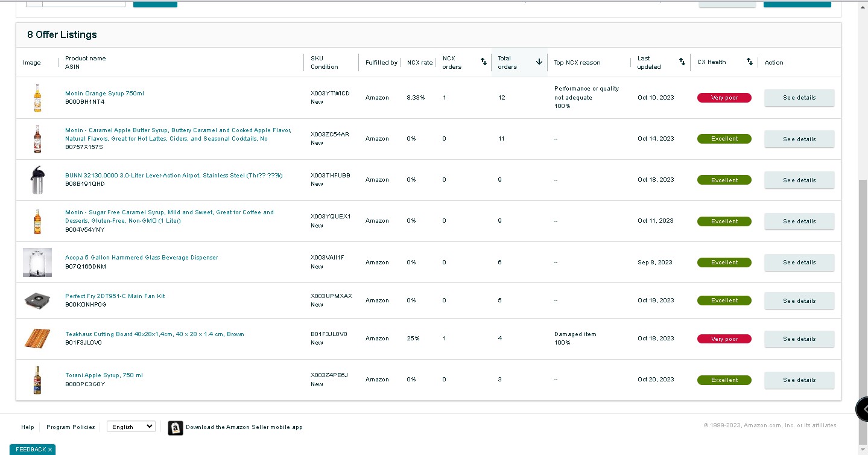Sort by NCX orders column arrows
This screenshot has width=868, height=455.
click(483, 62)
